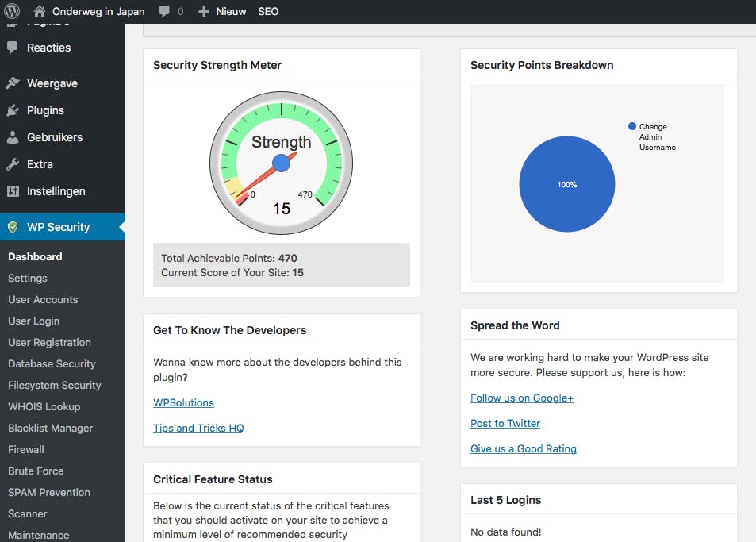
Task: Click the home icon beside Onderweg in Japan
Action: [40, 12]
